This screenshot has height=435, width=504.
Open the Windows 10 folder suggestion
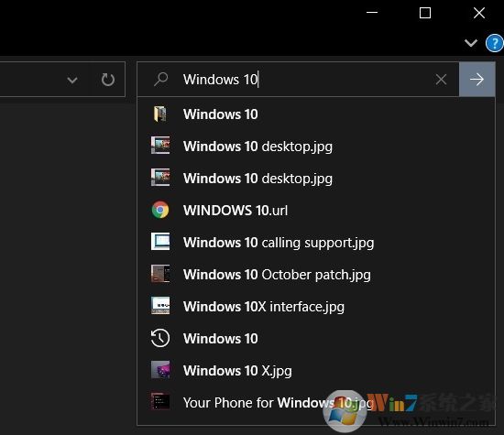point(316,114)
